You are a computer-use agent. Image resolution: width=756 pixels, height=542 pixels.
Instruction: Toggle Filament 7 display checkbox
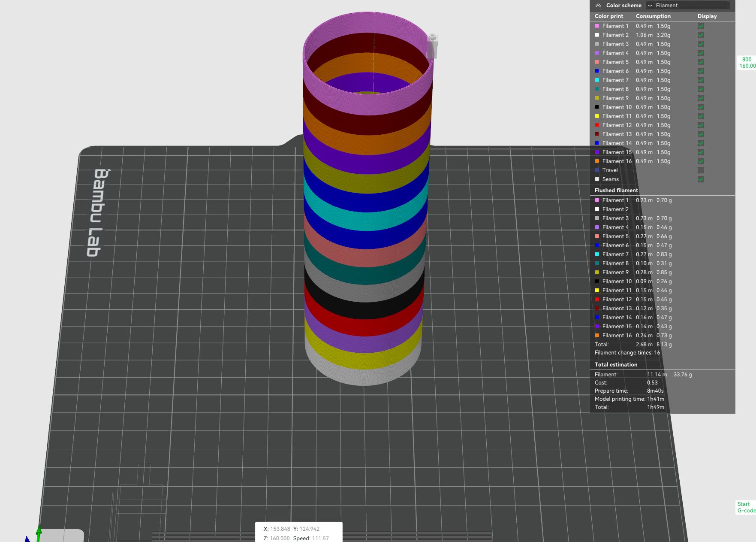coord(701,80)
